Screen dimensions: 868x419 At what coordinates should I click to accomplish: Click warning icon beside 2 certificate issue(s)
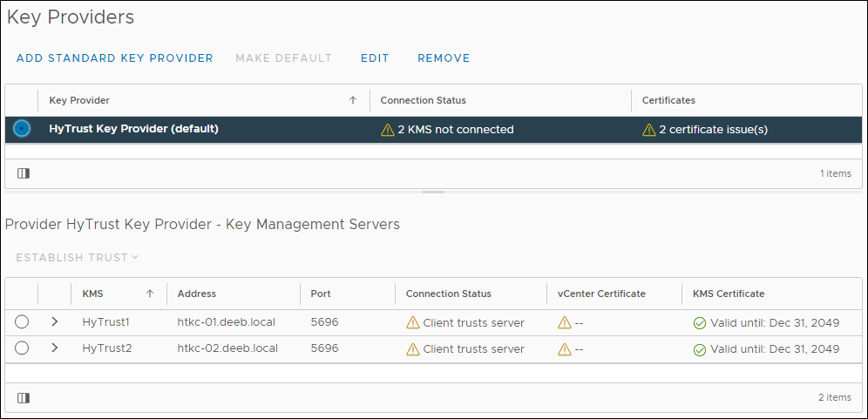[x=648, y=130]
